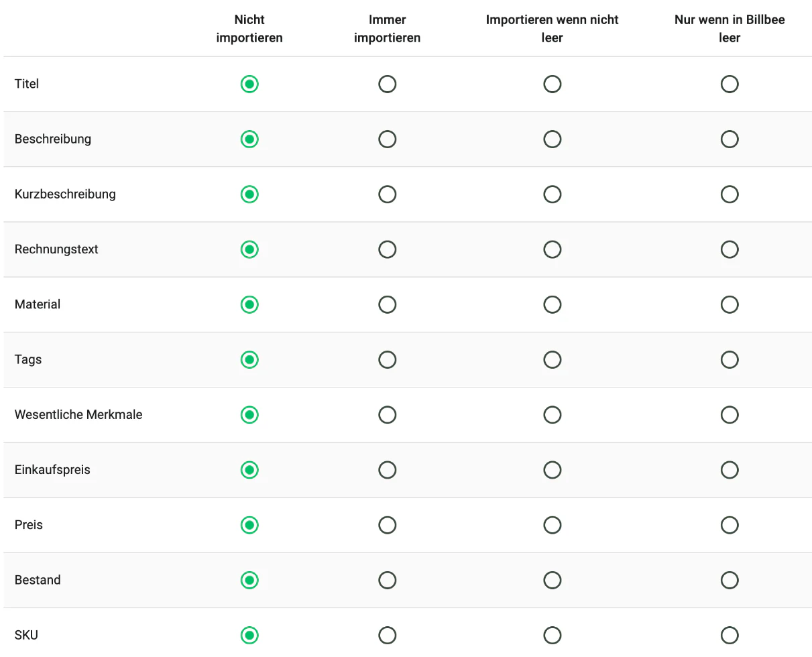Click the 'Nur wenn in Billbee leer' header
The width and height of the screenshot is (812, 657).
coord(730,29)
